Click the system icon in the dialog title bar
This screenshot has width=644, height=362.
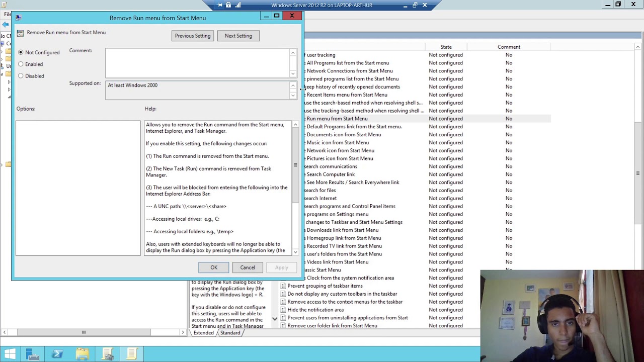(18, 18)
